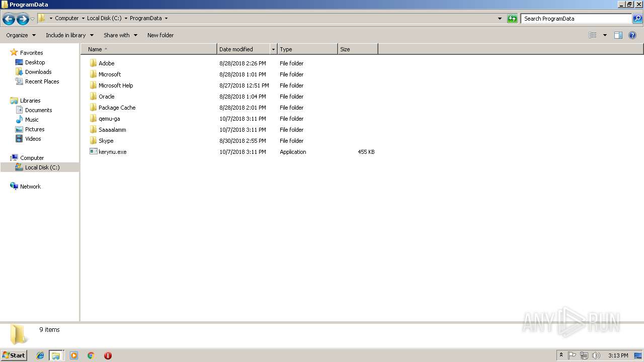Screen dimensions: 644x362
Task: Open the Include in library menu
Action: click(x=69, y=35)
